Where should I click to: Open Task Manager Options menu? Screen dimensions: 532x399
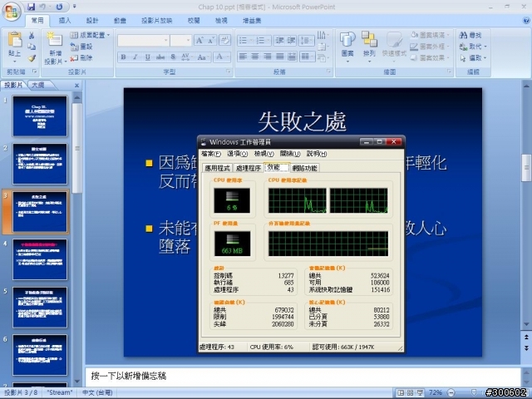tap(238, 154)
